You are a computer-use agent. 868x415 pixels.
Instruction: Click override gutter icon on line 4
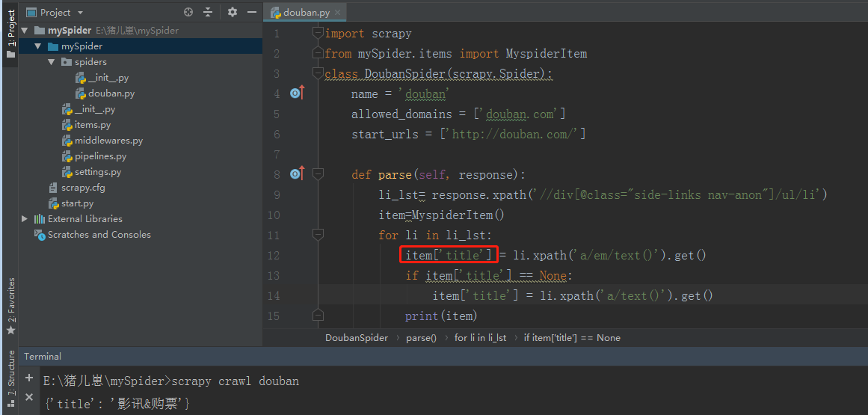(x=298, y=93)
